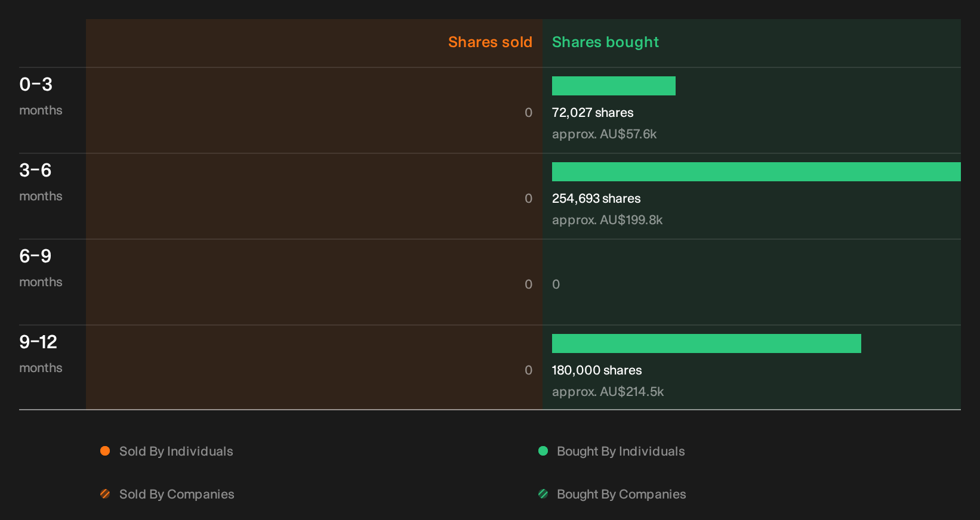
Task: Click the 'approx. AU$199.8k' amount
Action: 607,220
